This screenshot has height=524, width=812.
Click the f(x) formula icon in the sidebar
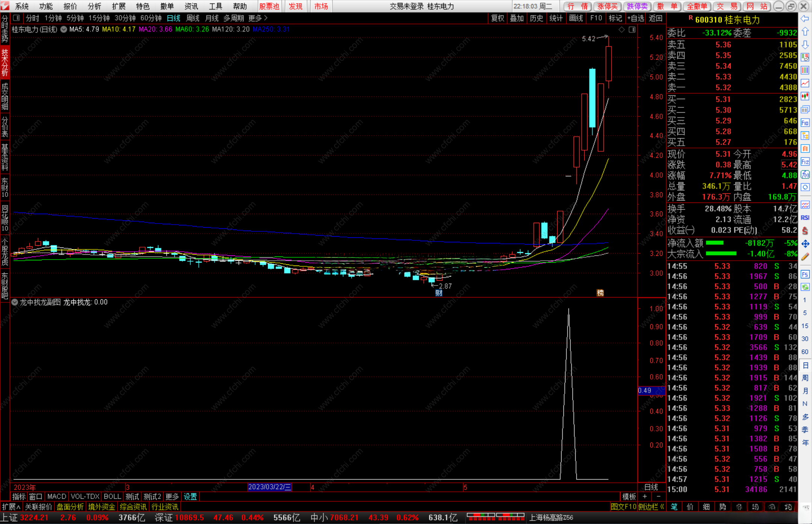click(x=805, y=175)
